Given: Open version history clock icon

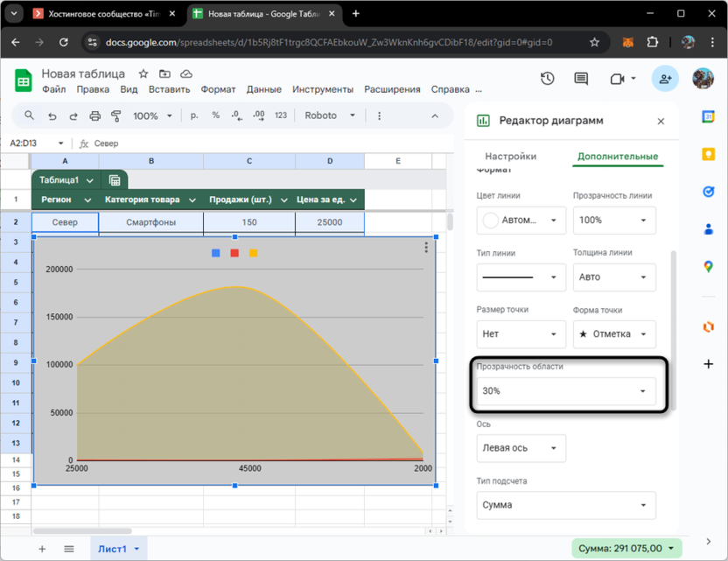Looking at the screenshot, I should tap(548, 79).
